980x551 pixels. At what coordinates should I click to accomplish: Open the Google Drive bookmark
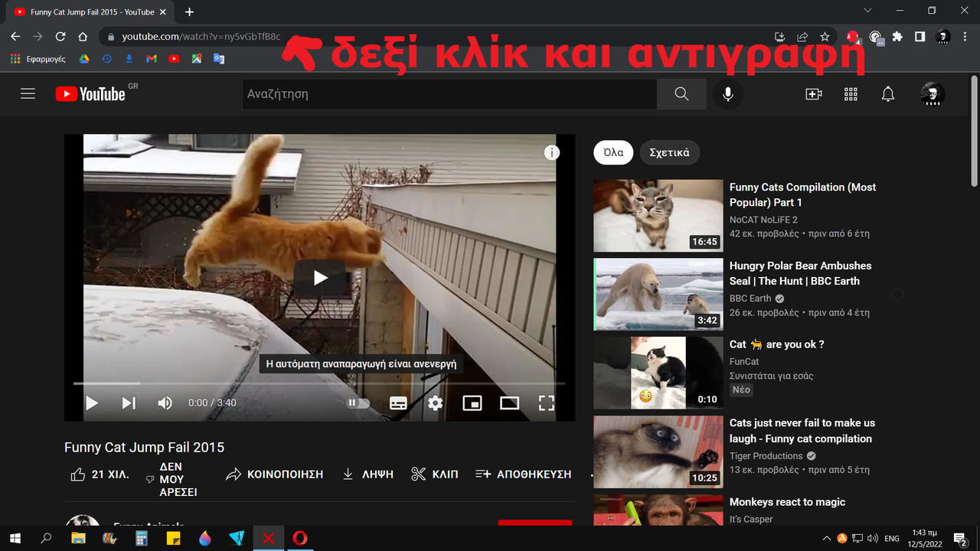coord(84,59)
